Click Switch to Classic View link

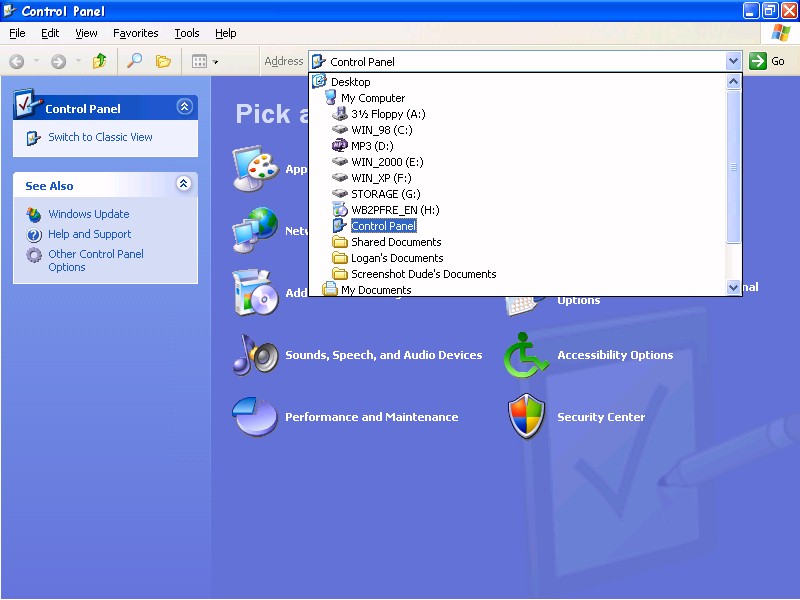click(x=100, y=137)
